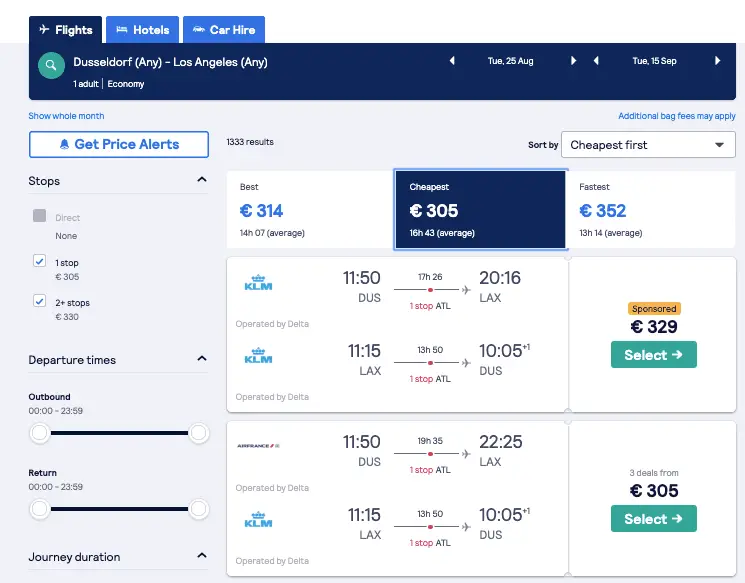
Task: Choose the Fastest €352 sorting card
Action: [651, 210]
